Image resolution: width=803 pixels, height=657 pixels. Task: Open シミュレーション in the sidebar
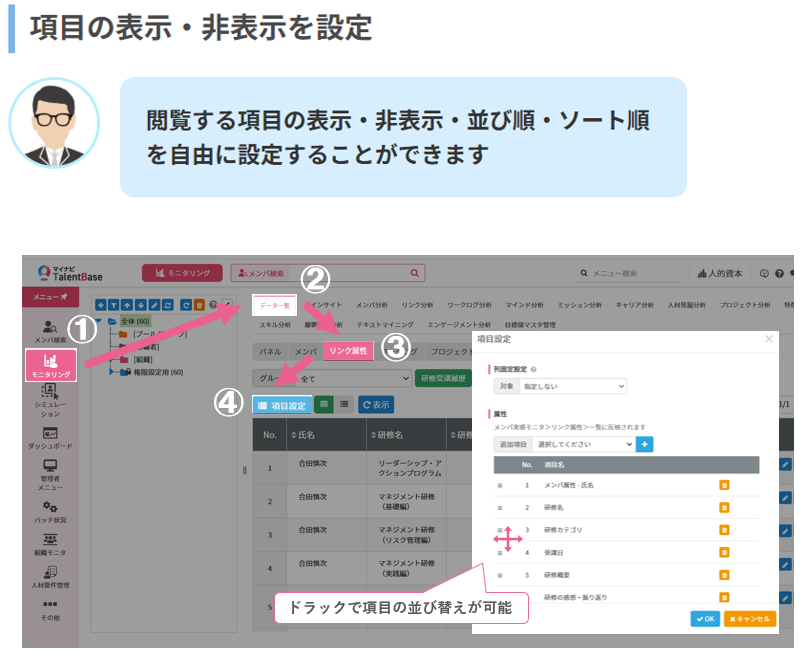click(50, 401)
